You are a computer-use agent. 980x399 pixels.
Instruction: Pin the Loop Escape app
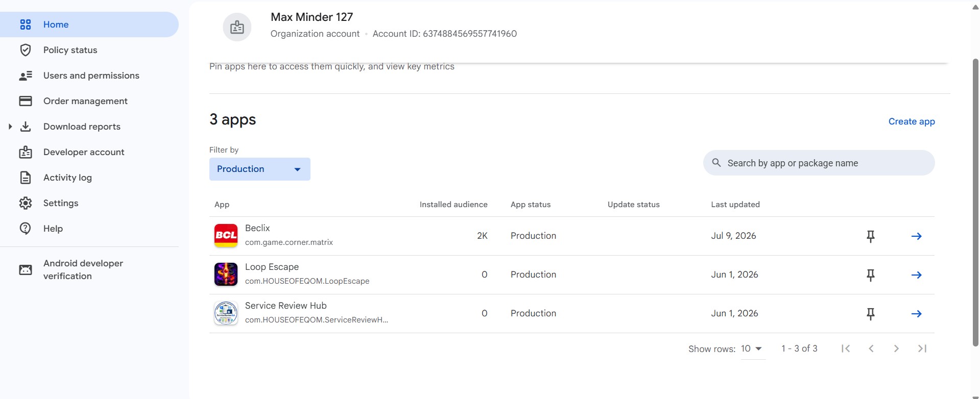point(871,275)
